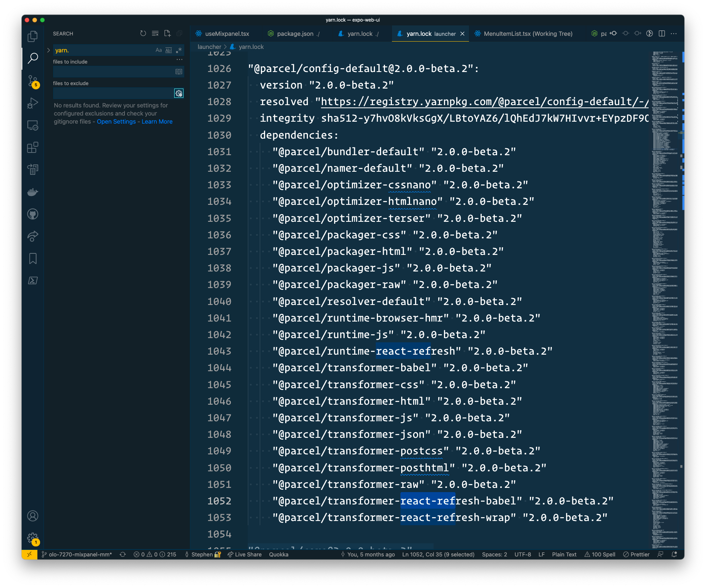Split the editor into two panes
This screenshot has width=706, height=588.
click(x=662, y=34)
